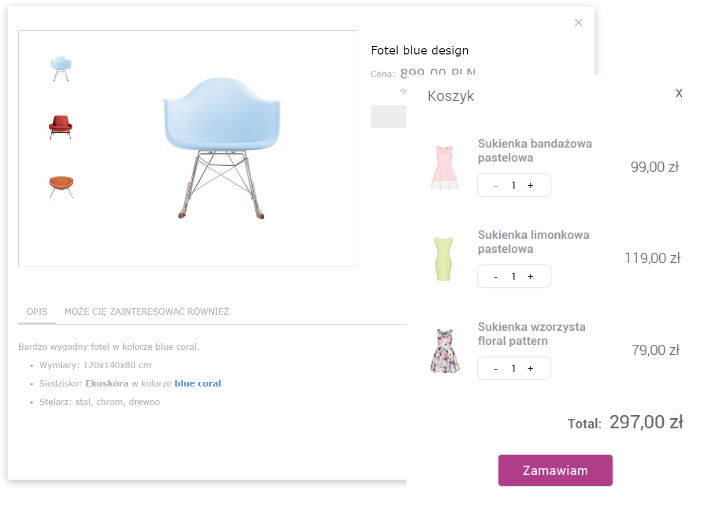
Task: Close the product quick-view window
Action: tap(578, 22)
